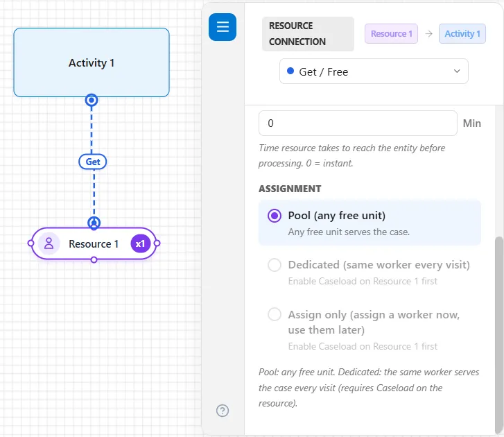The width and height of the screenshot is (504, 437).
Task: Click the 'Min' unit label
Action: 472,123
